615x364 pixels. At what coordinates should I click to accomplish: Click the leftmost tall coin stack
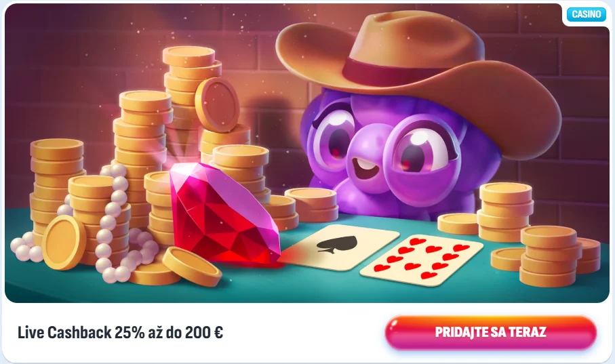57,184
